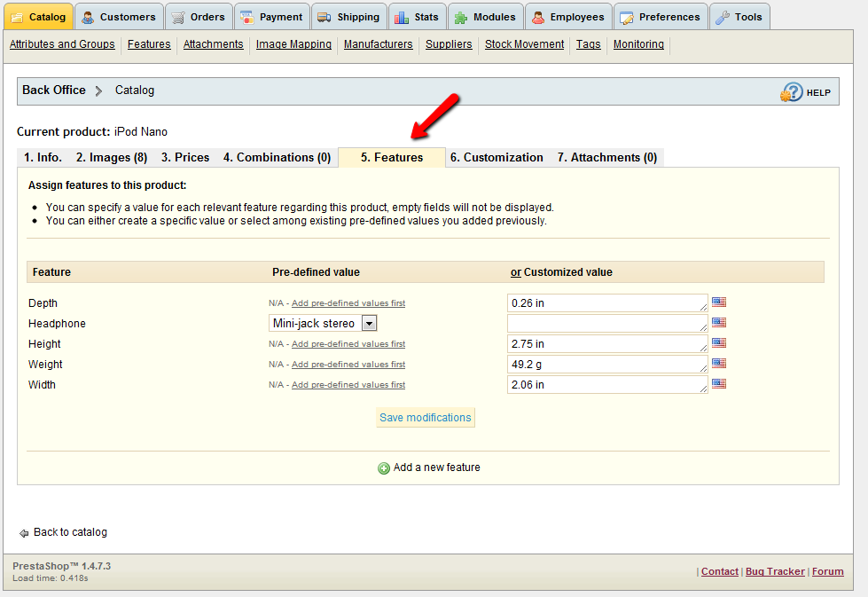Click Add pre-defined values first for Width

348,385
